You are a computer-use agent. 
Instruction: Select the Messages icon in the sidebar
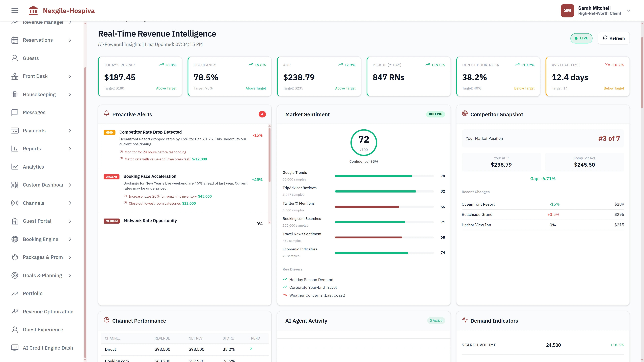14,112
